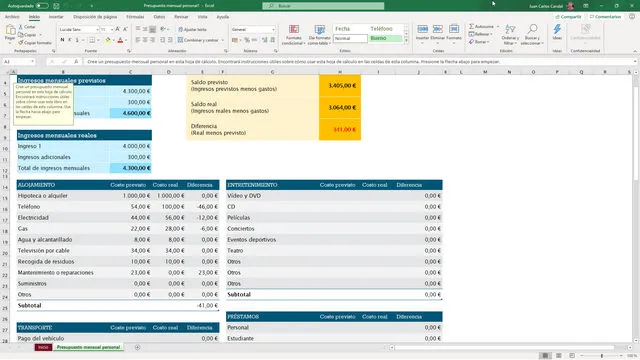Open the Formato cells icon

pyautogui.click(x=453, y=29)
